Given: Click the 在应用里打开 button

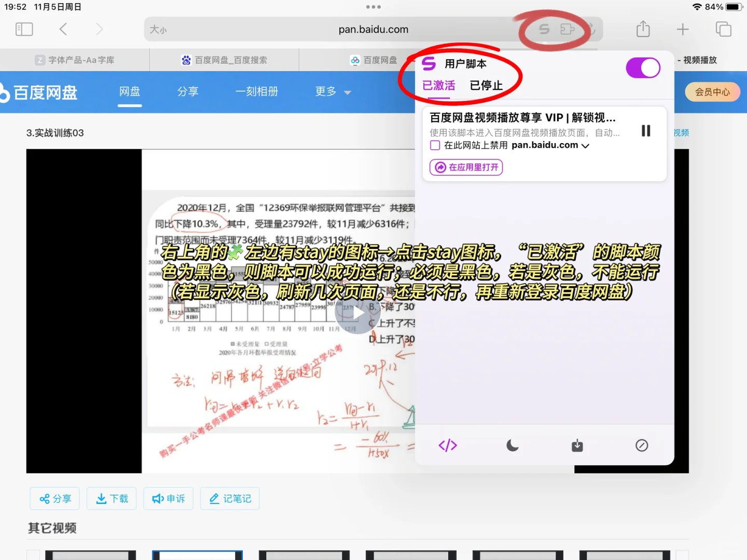Looking at the screenshot, I should 465,167.
